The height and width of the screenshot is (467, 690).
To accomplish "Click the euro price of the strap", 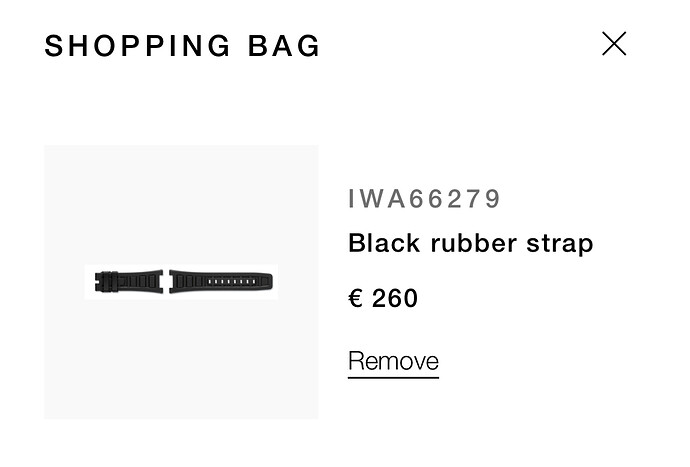I will coord(383,298).
